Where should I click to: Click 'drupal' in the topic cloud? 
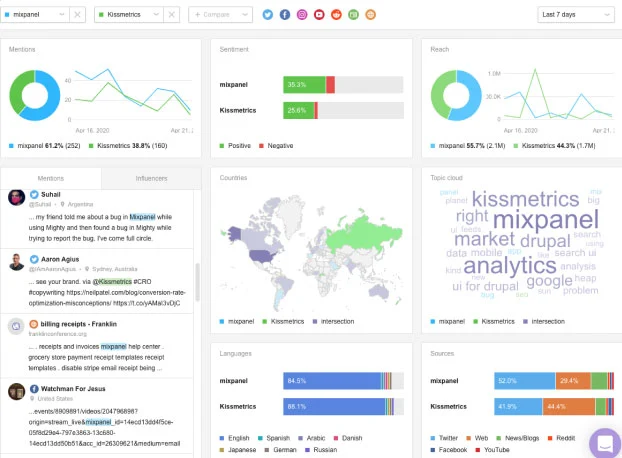(545, 241)
